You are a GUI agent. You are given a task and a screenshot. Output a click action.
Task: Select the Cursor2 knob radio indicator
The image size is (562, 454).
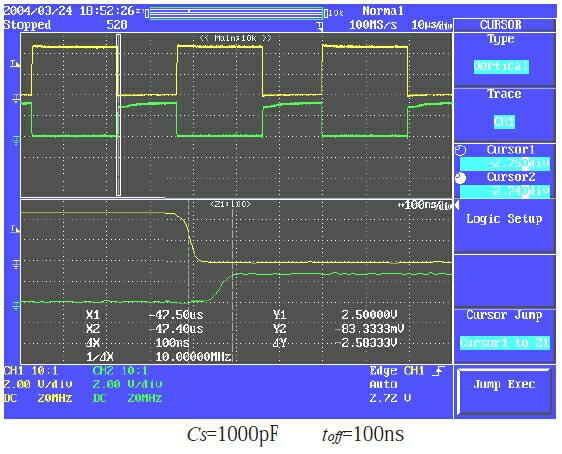coord(461,178)
